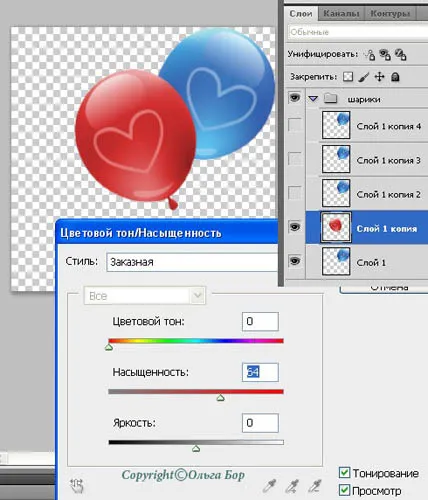The width and height of the screenshot is (428, 500).
Task: Switch to the Контуры tab
Action: coord(390,14)
